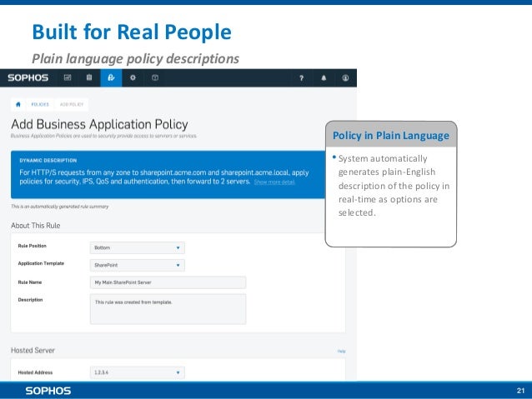Click the Sophos logo in the slide footer

coord(48,391)
